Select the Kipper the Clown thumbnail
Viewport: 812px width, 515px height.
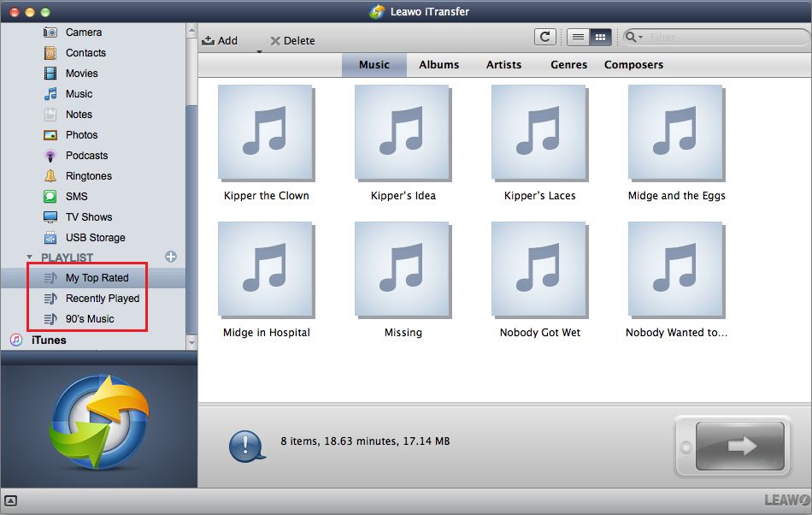pyautogui.click(x=266, y=133)
